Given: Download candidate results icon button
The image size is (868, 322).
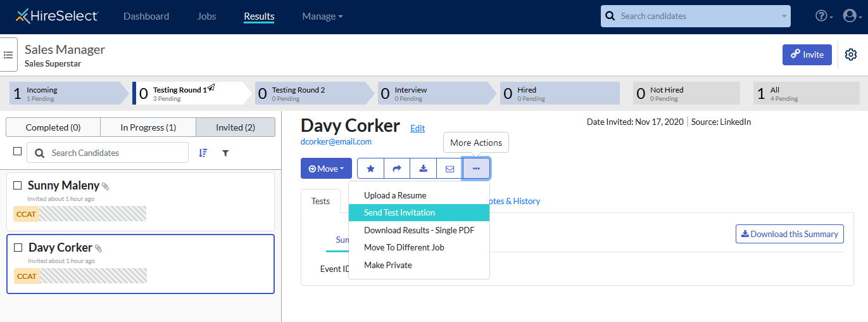Looking at the screenshot, I should pyautogui.click(x=424, y=169).
